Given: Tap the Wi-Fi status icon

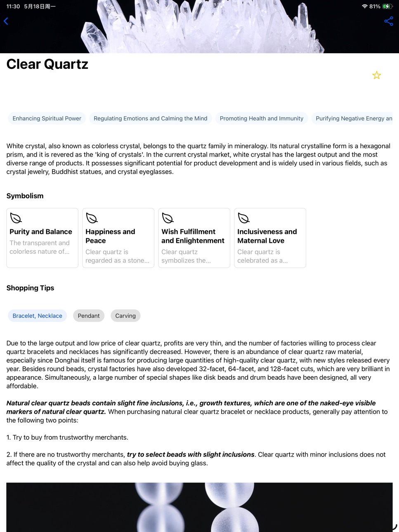Looking at the screenshot, I should pos(364,6).
